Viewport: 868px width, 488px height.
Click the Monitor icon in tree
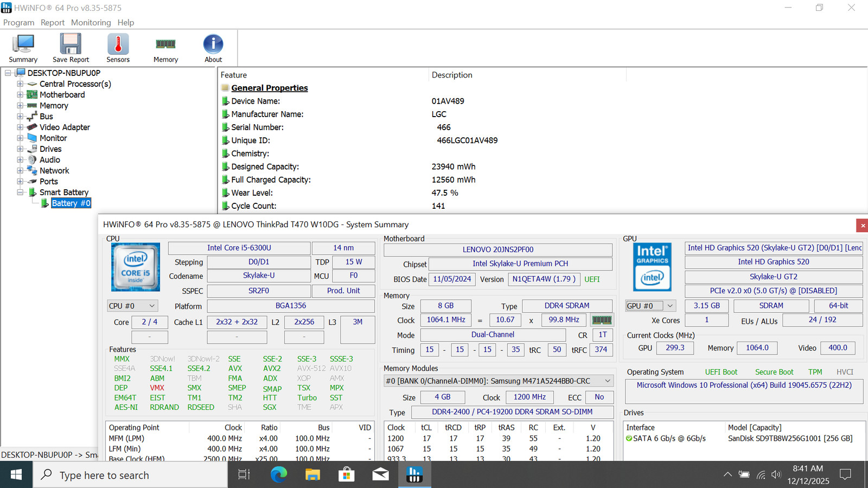(x=33, y=138)
